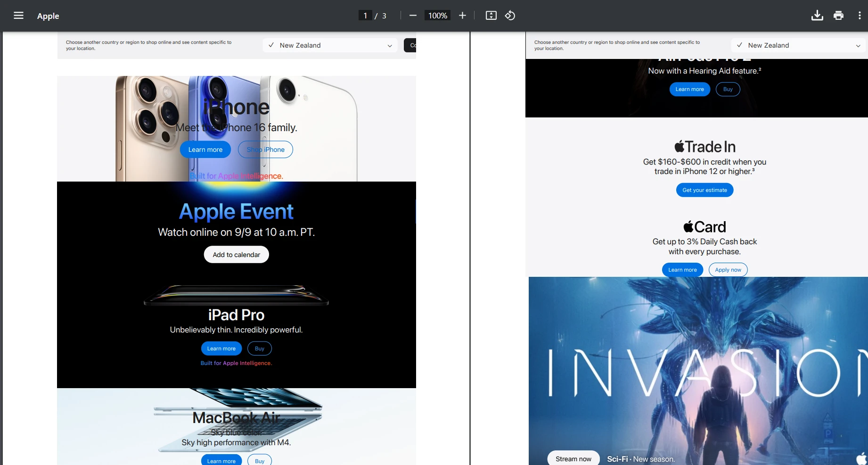Open the PDF viewer sidebar menu icon
This screenshot has height=465, width=868.
pyautogui.click(x=18, y=16)
